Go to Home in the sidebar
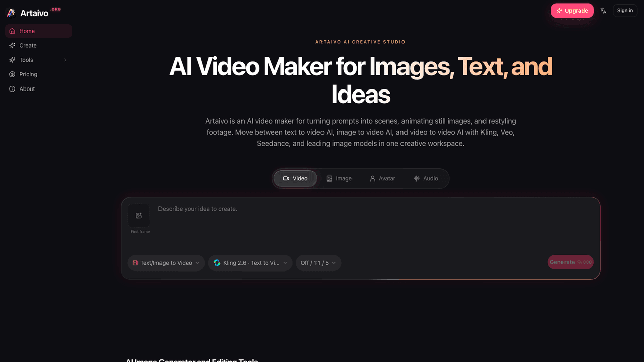644x362 pixels. [x=39, y=31]
